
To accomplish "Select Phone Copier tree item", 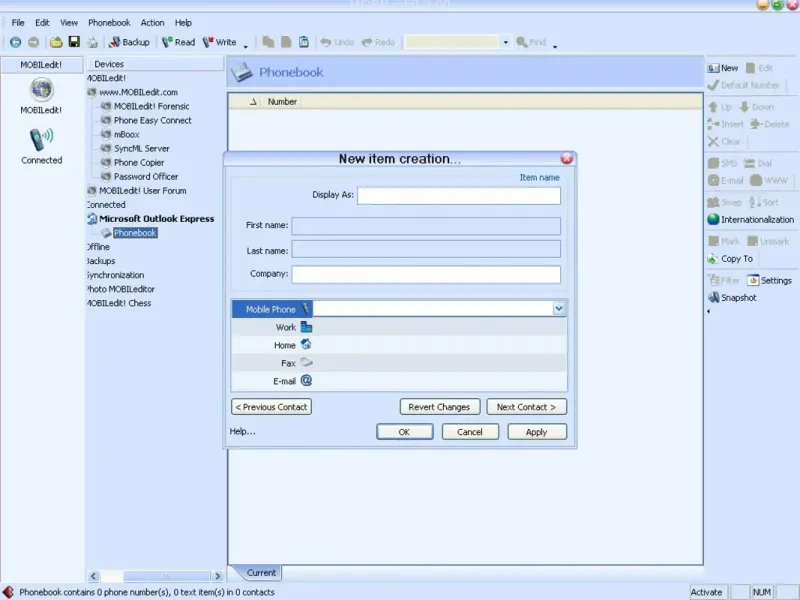I will pos(139,163).
